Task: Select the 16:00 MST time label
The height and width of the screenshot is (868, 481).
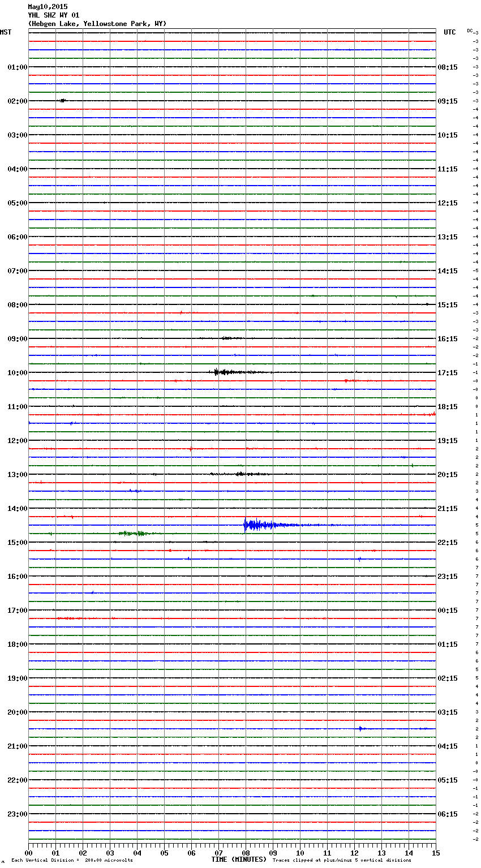Action: tap(18, 577)
